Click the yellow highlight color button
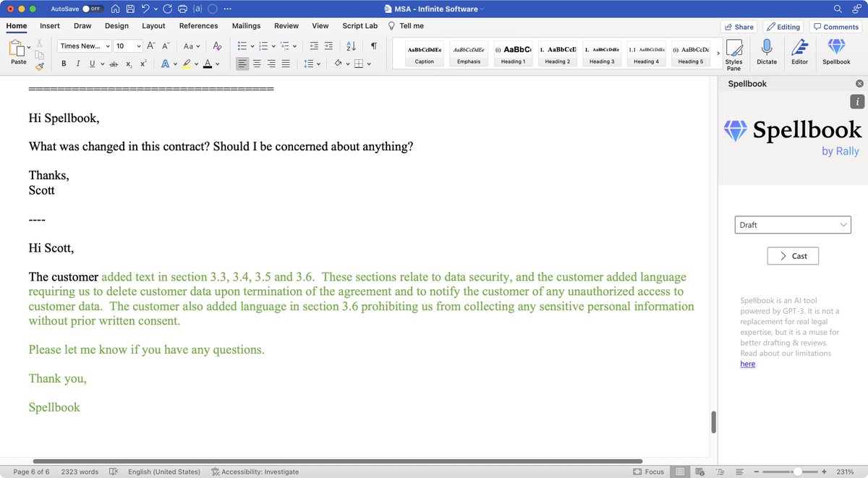Image resolution: width=868 pixels, height=478 pixels. pyautogui.click(x=187, y=64)
